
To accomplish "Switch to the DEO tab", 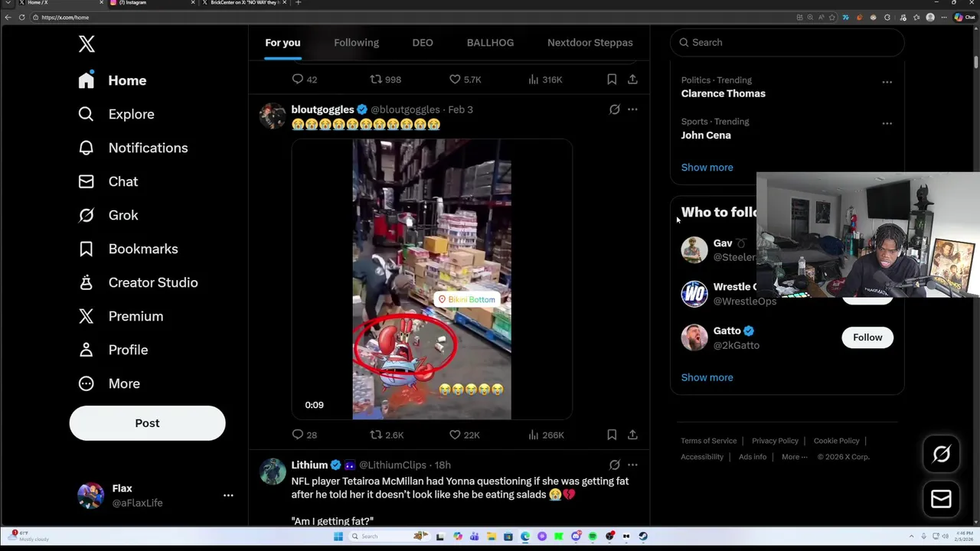I will pos(423,43).
